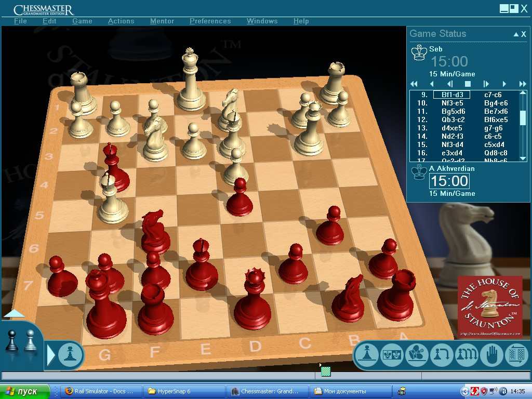The image size is (532, 399).
Task: Switch to Rail Simulator - Docs taskbar window
Action: tap(101, 391)
